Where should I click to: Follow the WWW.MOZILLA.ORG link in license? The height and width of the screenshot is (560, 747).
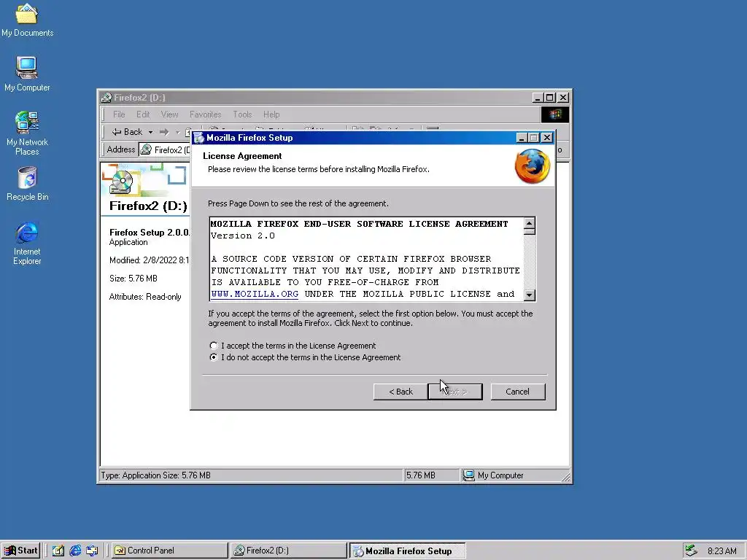255,294
